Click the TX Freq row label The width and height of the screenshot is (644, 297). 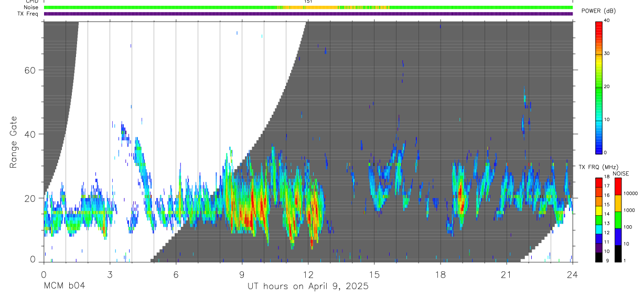pyautogui.click(x=28, y=14)
